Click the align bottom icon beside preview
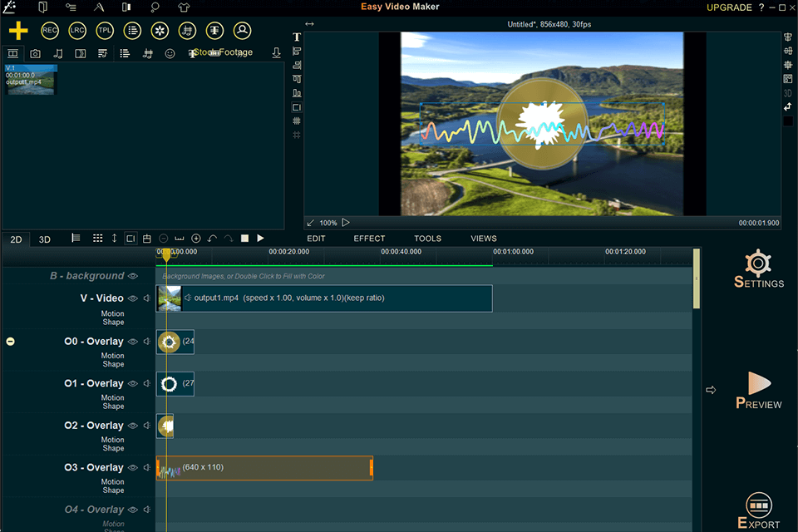 297,93
